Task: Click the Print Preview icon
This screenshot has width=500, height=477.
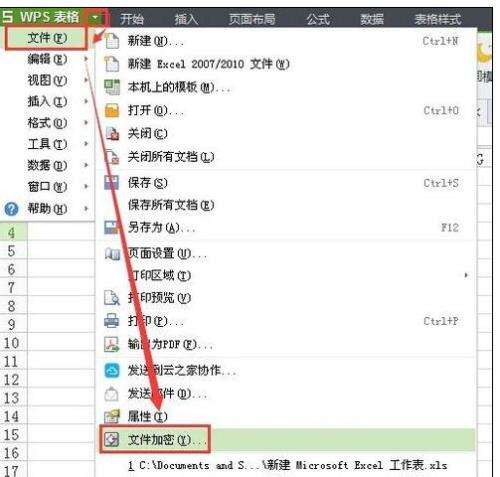Action: click(112, 298)
